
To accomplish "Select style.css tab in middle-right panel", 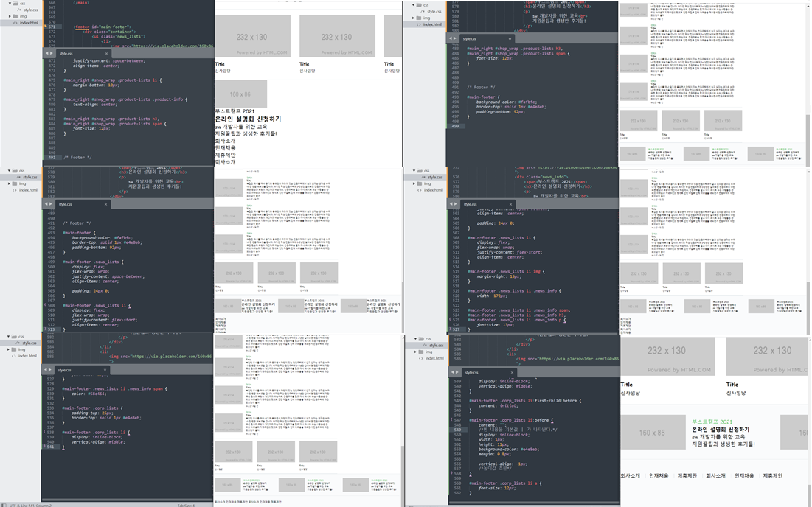I will (x=487, y=204).
